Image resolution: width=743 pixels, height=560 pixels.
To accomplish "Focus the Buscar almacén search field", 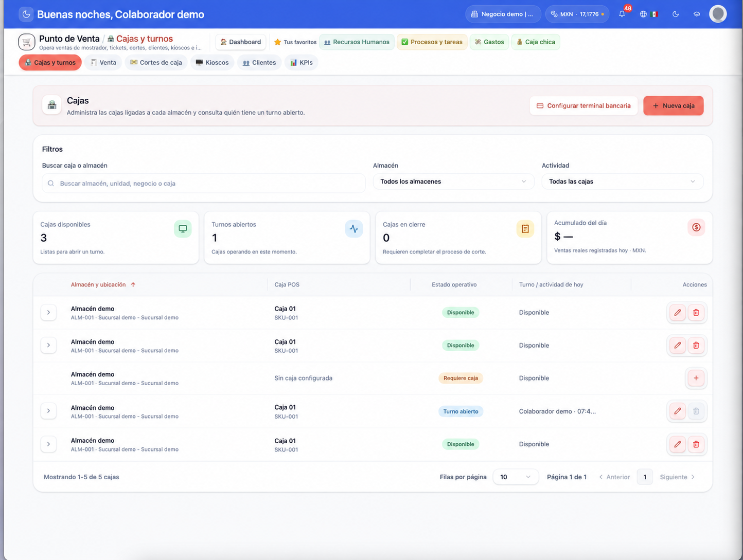I will (x=204, y=183).
